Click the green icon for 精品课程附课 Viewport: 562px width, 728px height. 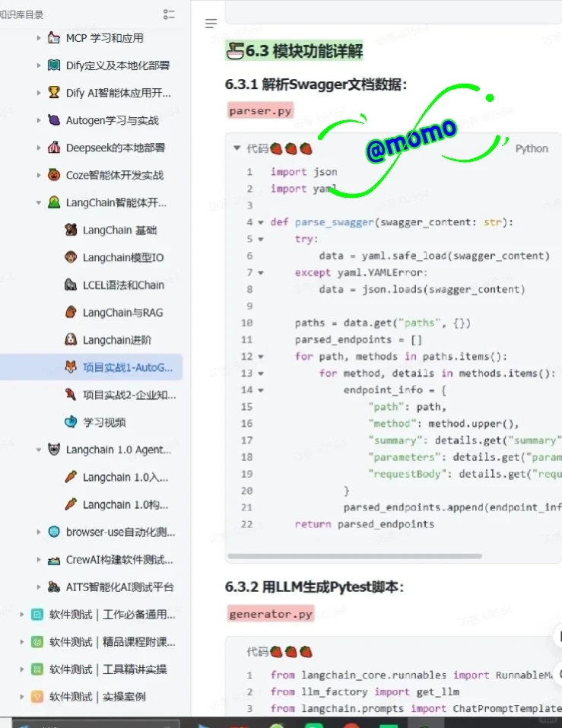(x=37, y=641)
